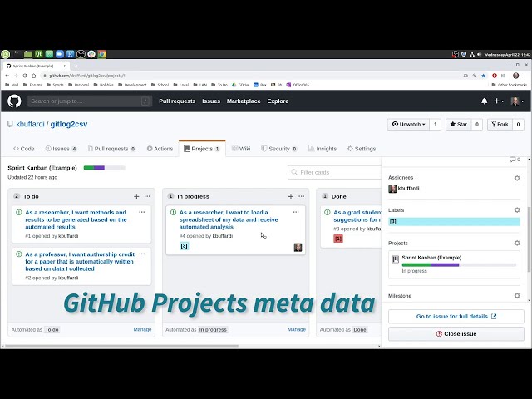Add a card to In progress column

tap(291, 196)
